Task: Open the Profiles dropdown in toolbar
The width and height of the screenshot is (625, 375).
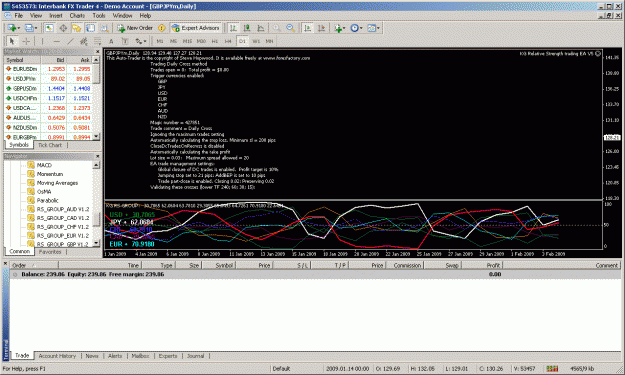Action: (x=31, y=28)
